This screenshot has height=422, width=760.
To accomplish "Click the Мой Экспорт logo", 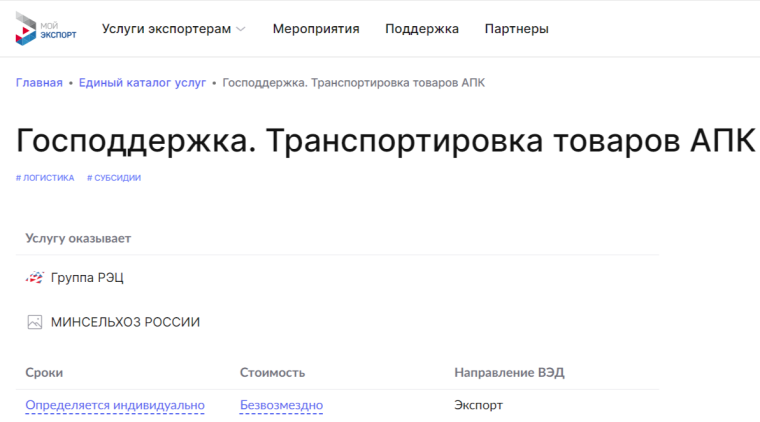I will click(x=46, y=29).
